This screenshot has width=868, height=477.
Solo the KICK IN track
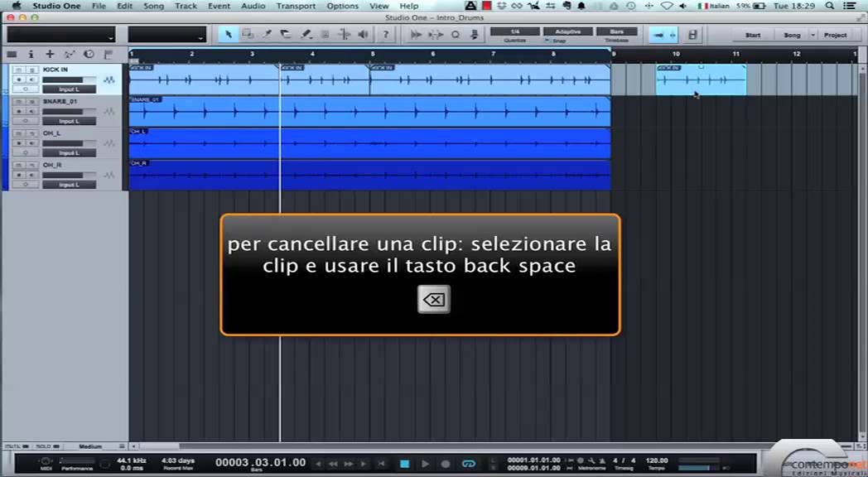click(x=32, y=70)
